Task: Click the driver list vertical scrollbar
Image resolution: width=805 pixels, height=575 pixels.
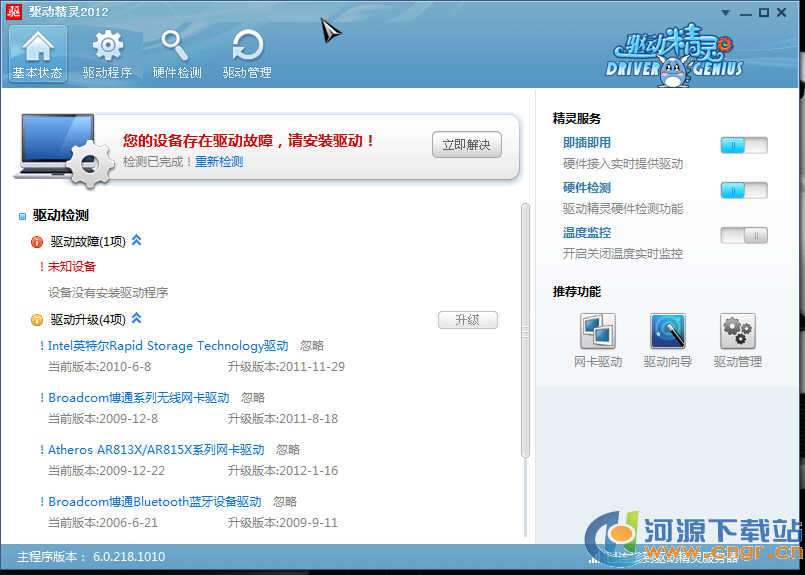Action: (x=525, y=331)
